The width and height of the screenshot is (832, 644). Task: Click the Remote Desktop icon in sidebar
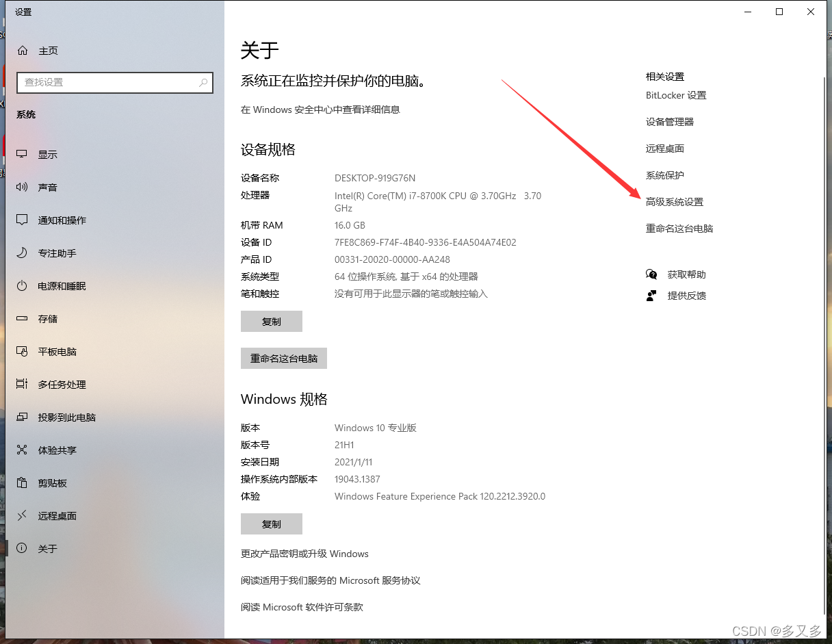coord(23,516)
